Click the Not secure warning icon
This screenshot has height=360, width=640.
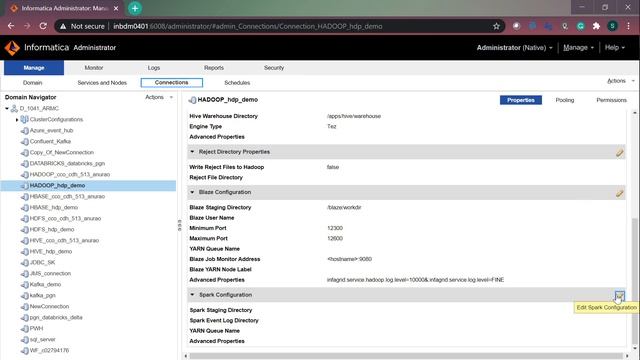tap(62, 26)
